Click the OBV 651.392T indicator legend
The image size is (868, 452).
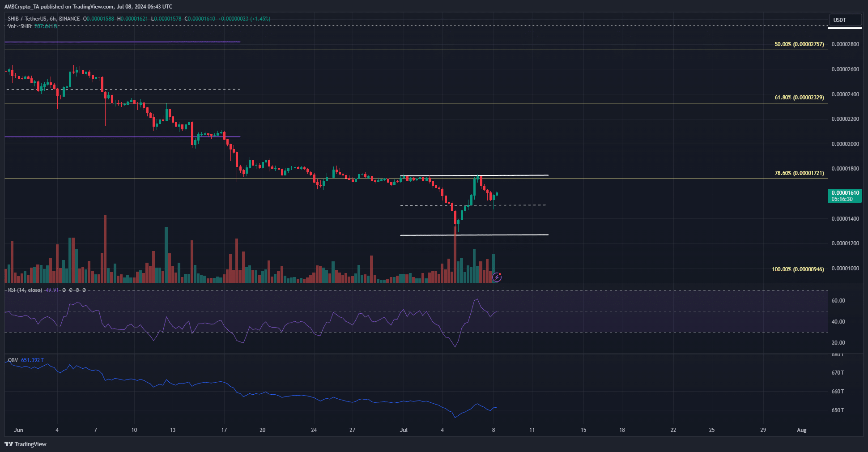point(26,360)
